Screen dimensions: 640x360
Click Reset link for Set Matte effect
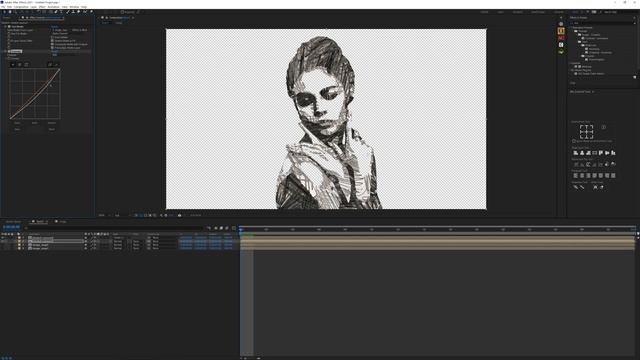pos(55,27)
